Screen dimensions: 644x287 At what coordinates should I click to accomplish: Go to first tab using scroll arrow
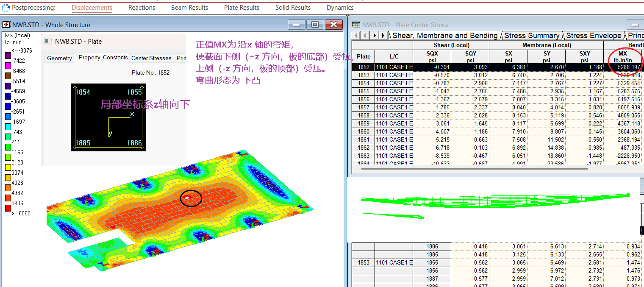pyautogui.click(x=355, y=36)
